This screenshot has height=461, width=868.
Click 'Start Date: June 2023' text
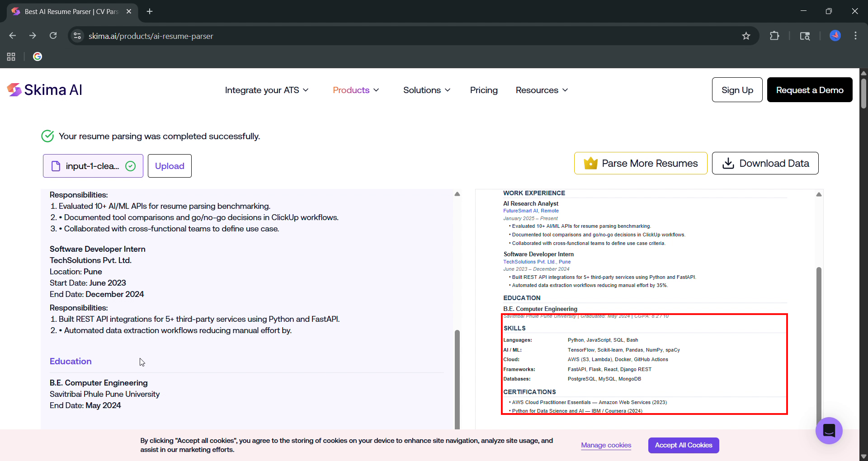pos(88,283)
